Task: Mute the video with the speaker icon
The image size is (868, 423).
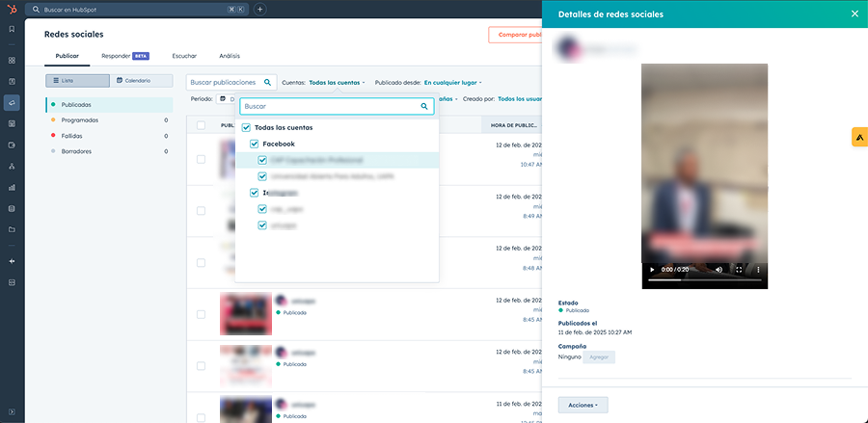Action: (719, 270)
